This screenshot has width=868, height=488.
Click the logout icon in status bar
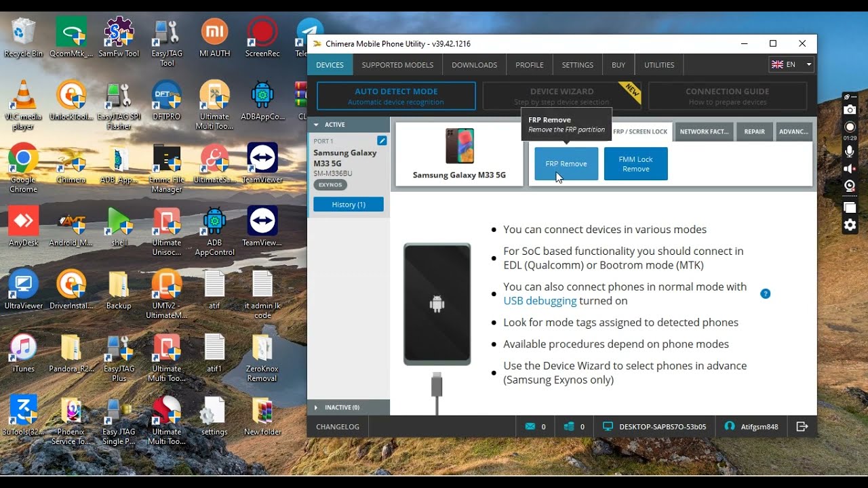click(802, 427)
